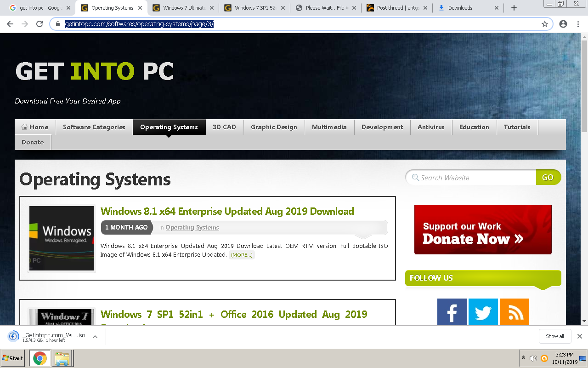Switch to the Windows 7 SP1 52in1 tab

click(x=254, y=8)
